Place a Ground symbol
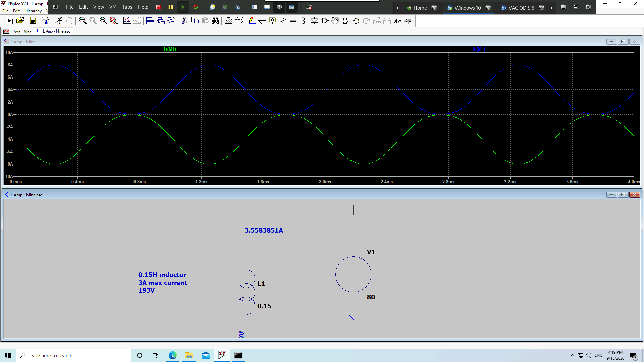The width and height of the screenshot is (644, 362). tap(262, 21)
